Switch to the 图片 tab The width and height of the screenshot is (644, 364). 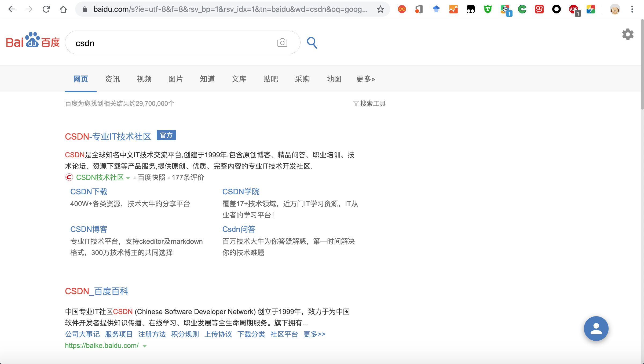coord(175,79)
